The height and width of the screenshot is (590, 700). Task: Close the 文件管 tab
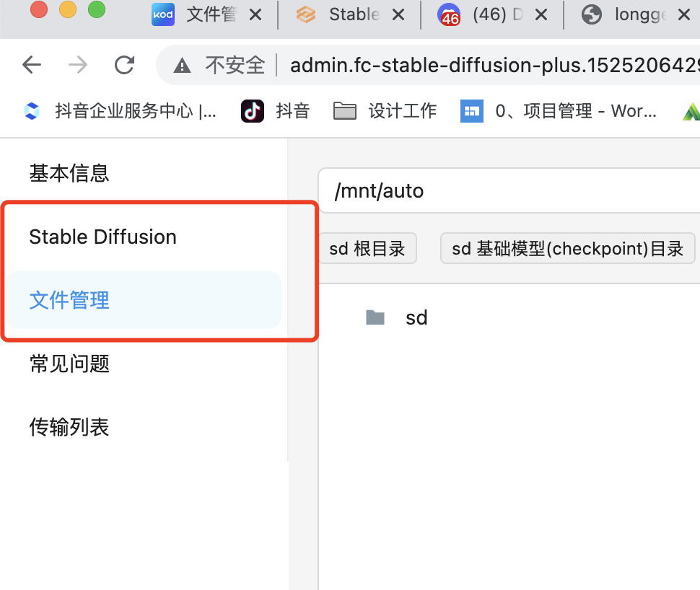255,15
